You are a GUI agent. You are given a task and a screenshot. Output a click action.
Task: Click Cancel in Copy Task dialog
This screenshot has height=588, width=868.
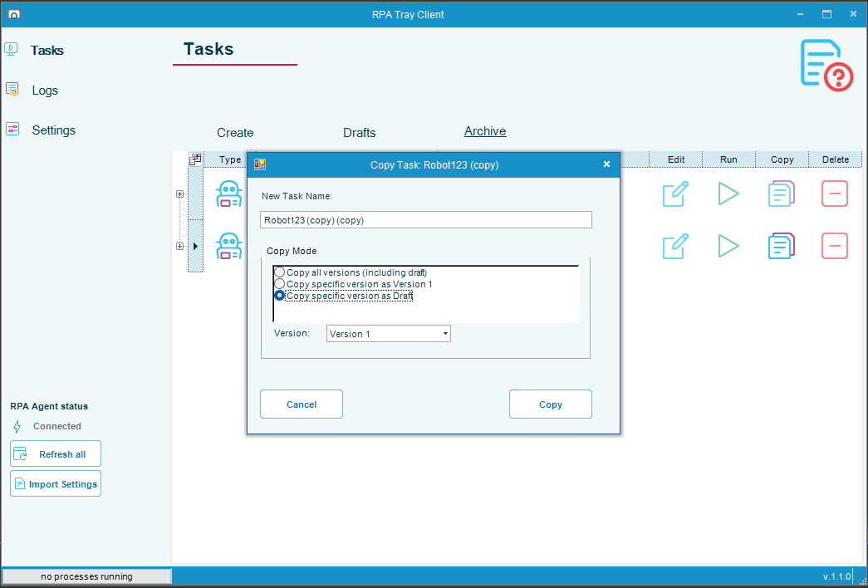(x=302, y=404)
